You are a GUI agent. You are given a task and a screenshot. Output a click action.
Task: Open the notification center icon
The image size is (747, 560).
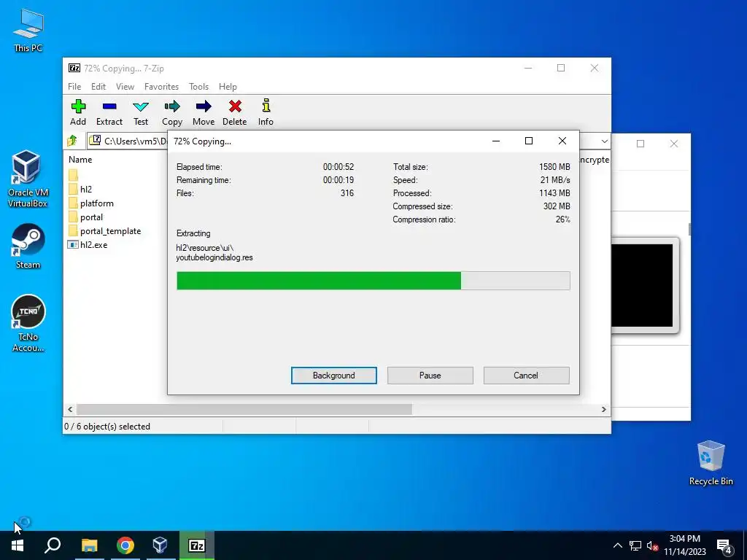click(x=724, y=547)
